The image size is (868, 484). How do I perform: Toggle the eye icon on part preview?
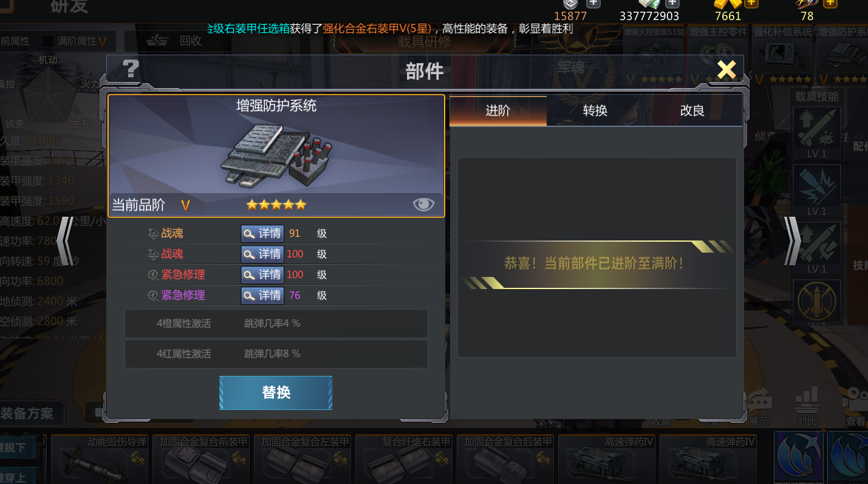click(x=423, y=205)
